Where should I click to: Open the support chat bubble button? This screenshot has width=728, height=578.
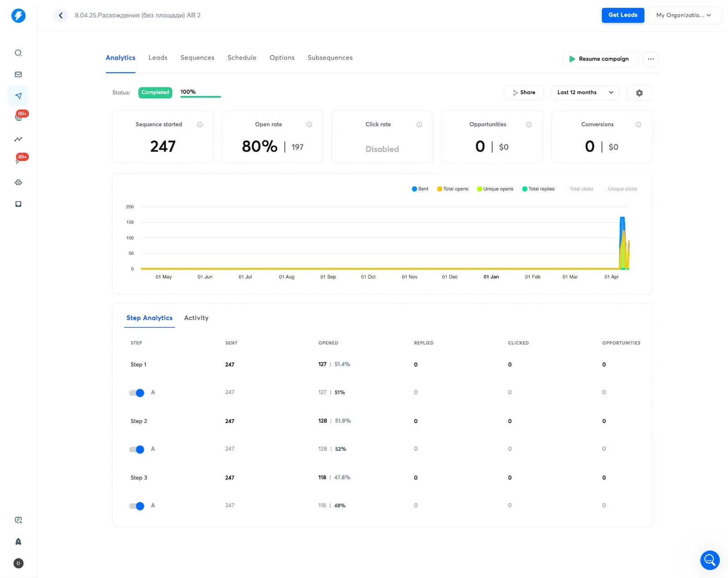pyautogui.click(x=709, y=560)
